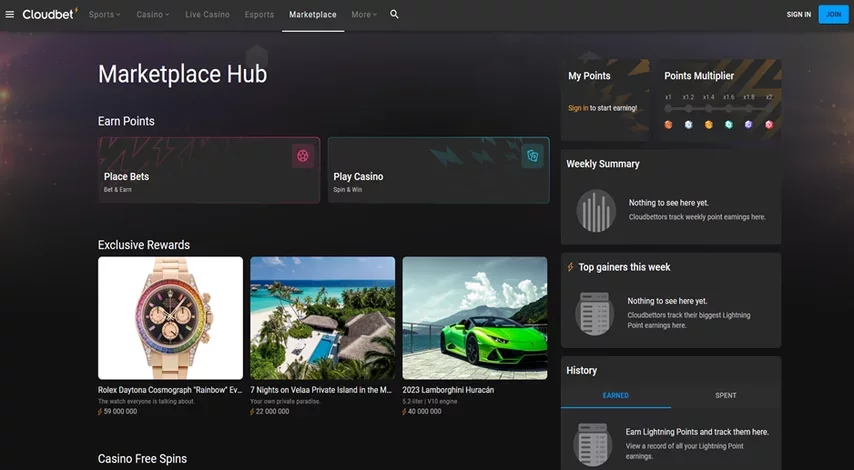Open the green Lamborghini Huracán image

click(x=475, y=318)
